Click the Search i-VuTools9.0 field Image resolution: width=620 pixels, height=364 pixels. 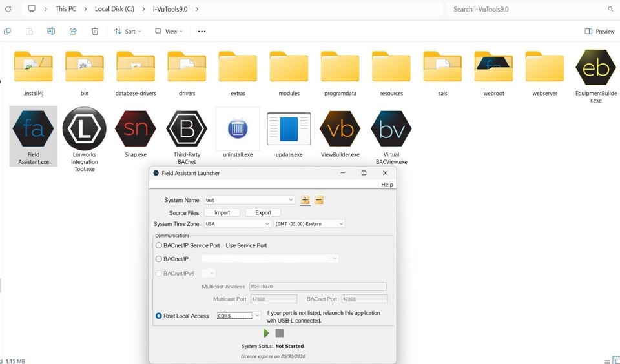pyautogui.click(x=526, y=9)
